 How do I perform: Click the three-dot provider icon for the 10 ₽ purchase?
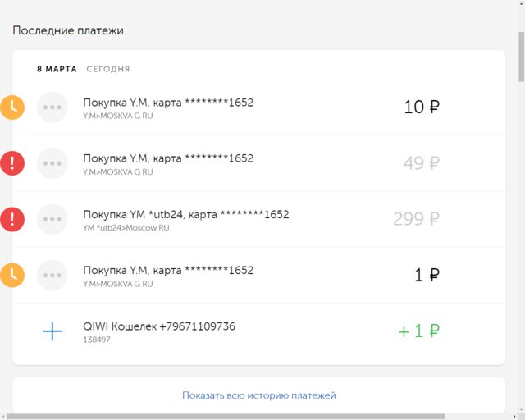point(52,107)
